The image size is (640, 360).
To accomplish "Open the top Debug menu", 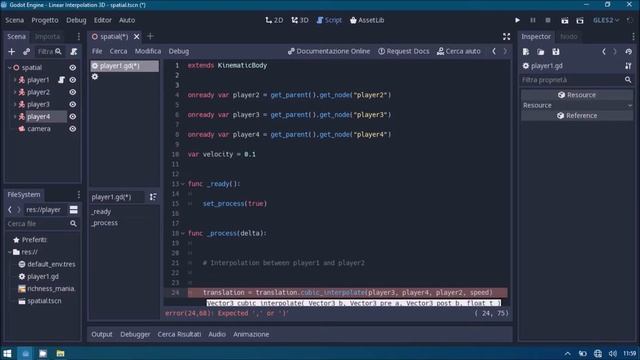I will pyautogui.click(x=76, y=20).
